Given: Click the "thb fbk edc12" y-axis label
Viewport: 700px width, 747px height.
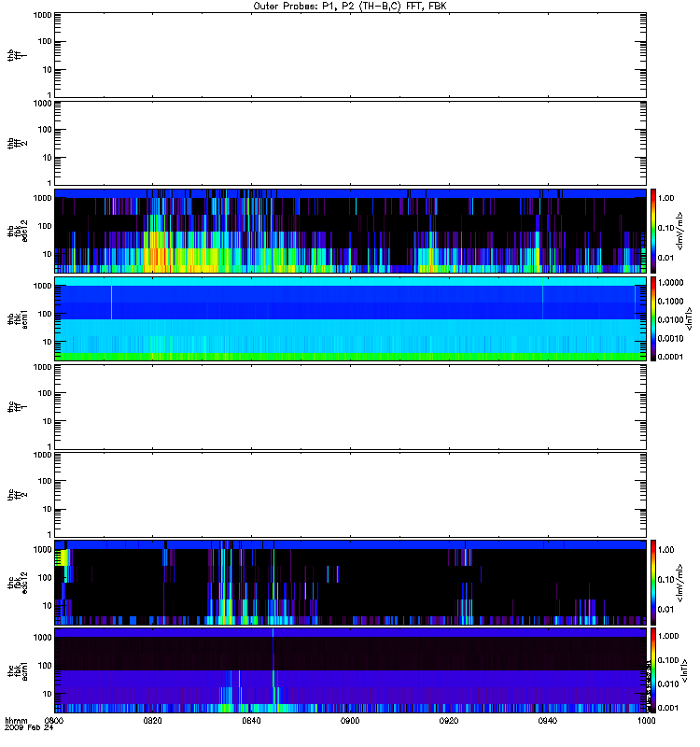Looking at the screenshot, I should point(17,231).
